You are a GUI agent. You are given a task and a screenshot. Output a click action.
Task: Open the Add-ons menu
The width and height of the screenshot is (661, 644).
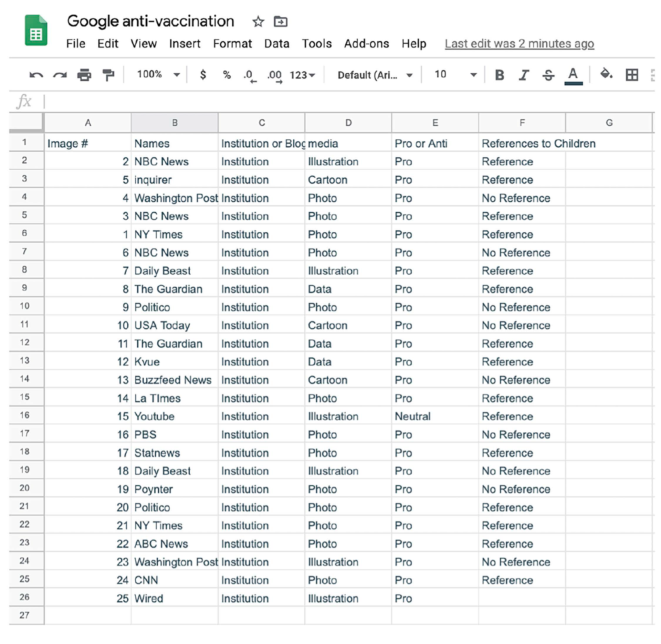click(366, 44)
